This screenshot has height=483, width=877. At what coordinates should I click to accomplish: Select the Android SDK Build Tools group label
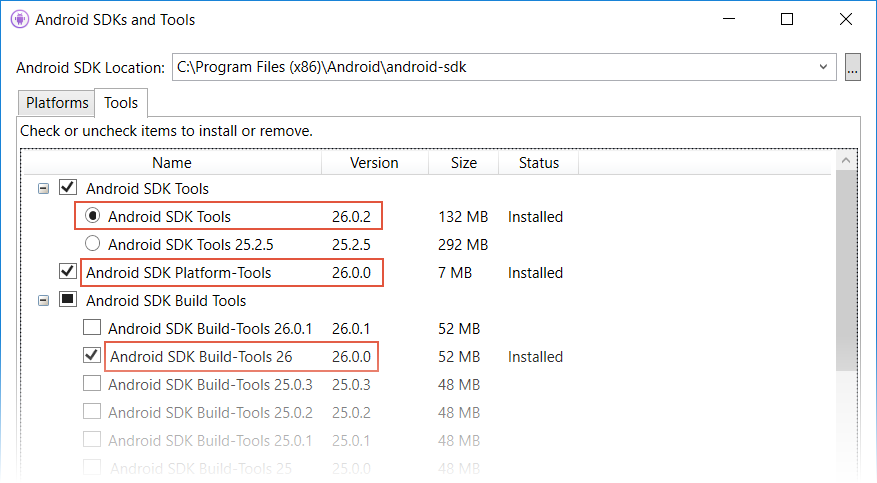tap(166, 301)
